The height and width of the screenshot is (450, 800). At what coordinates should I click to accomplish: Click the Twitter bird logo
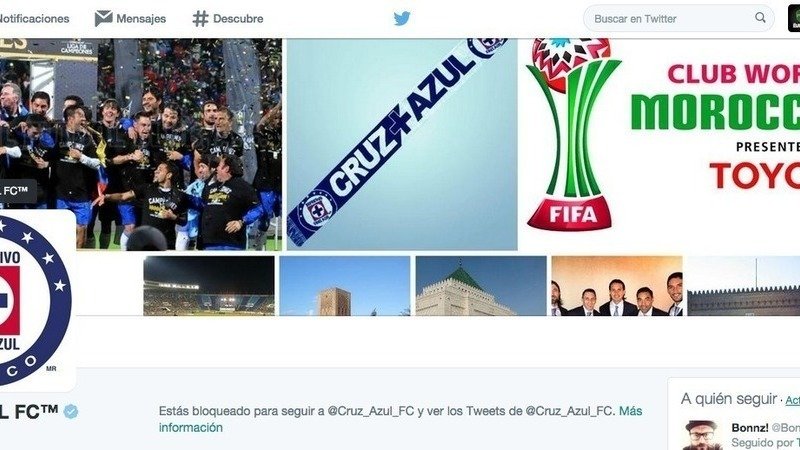coord(402,19)
